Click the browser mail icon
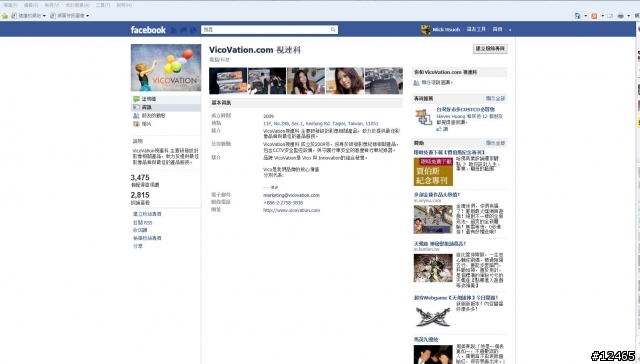This screenshot has width=640, height=364. pyautogui.click(x=610, y=16)
